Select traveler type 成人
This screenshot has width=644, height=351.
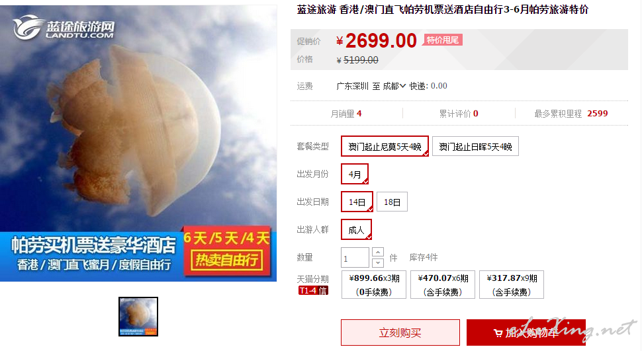click(x=356, y=229)
